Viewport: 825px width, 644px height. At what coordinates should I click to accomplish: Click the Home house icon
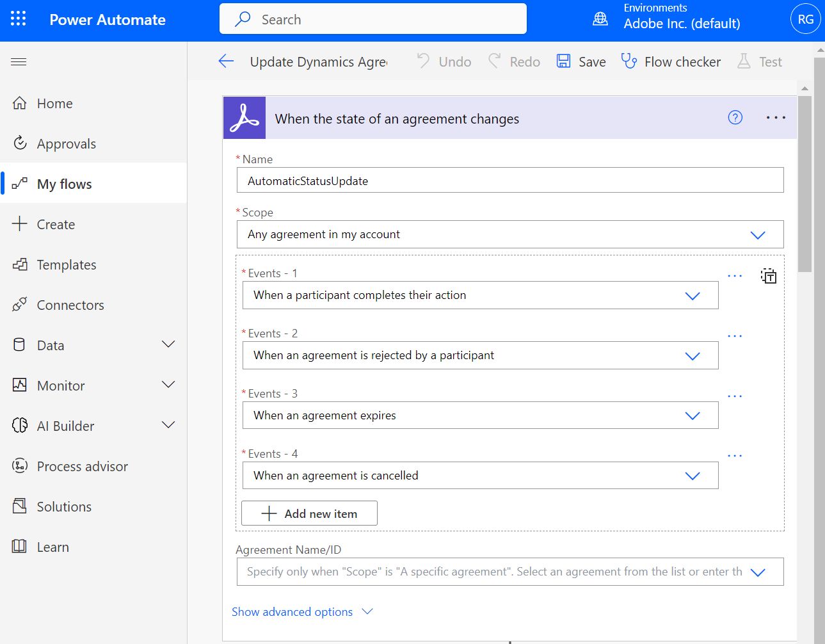[20, 103]
